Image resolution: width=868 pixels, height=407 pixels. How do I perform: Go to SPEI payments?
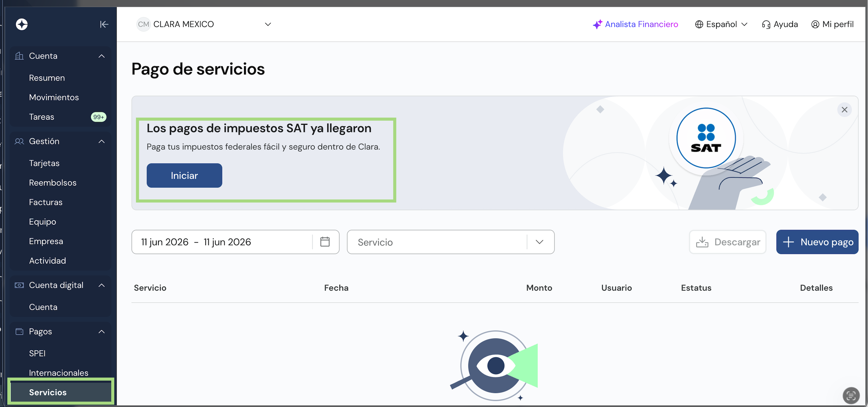(37, 354)
